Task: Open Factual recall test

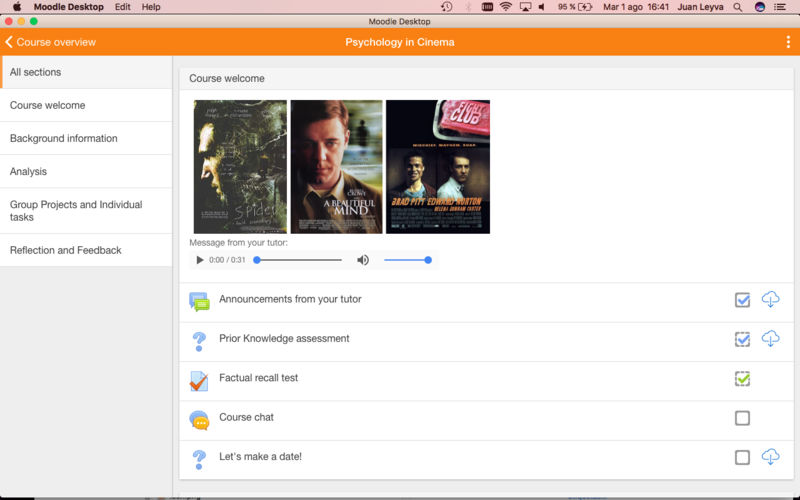Action: pos(258,378)
